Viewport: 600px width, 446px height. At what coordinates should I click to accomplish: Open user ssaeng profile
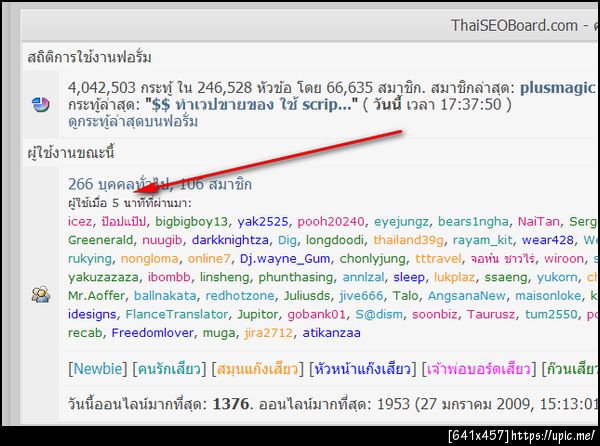(x=506, y=277)
